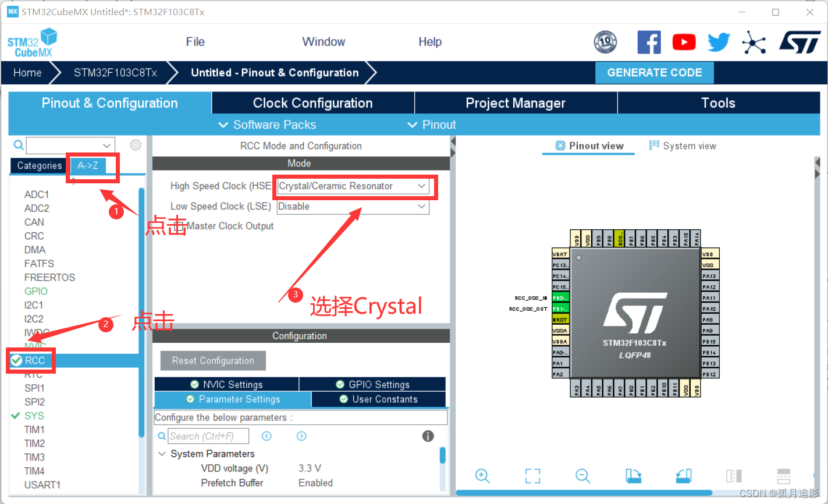Switch to Clock Configuration tab
The height and width of the screenshot is (504, 828).
(313, 103)
